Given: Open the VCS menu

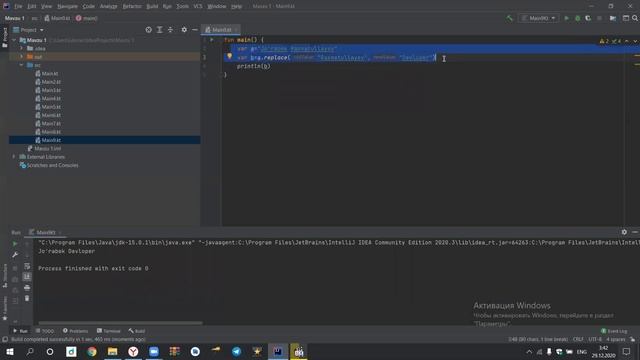Looking at the screenshot, I should (198, 6).
